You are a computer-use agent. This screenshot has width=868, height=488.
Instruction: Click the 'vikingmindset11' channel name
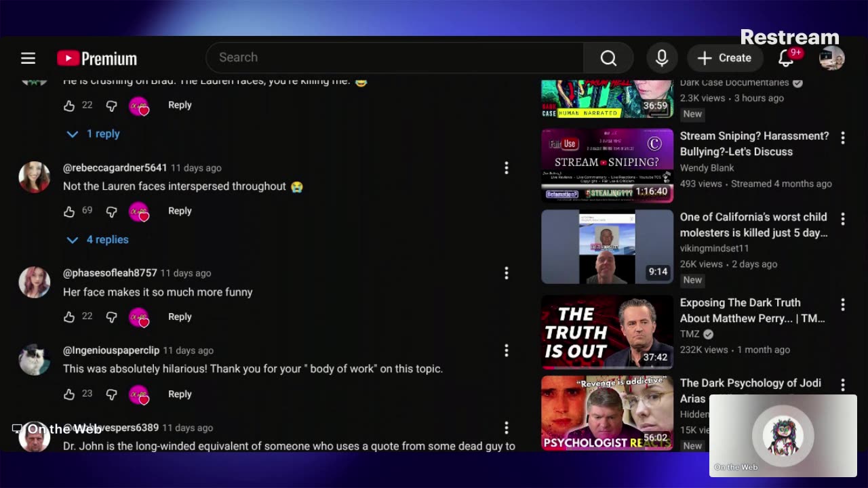point(714,249)
